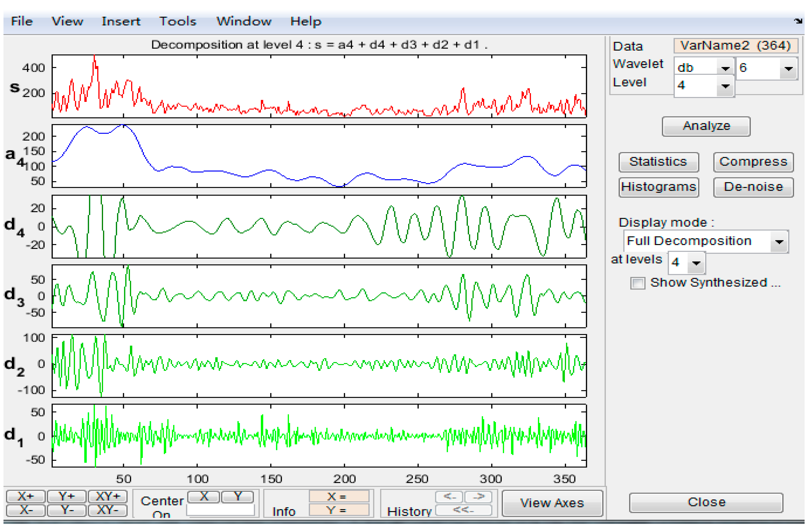
Task: Toggle Center On X button
Action: click(203, 497)
